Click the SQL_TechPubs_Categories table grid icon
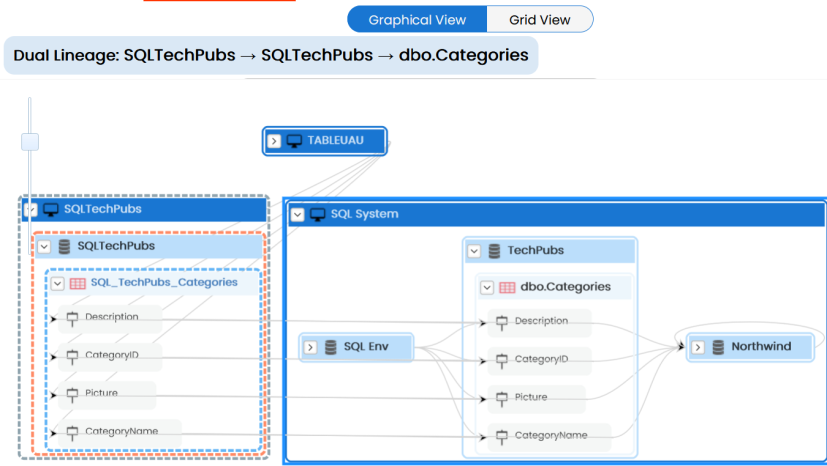Screen dimensions: 827x466 (78, 283)
